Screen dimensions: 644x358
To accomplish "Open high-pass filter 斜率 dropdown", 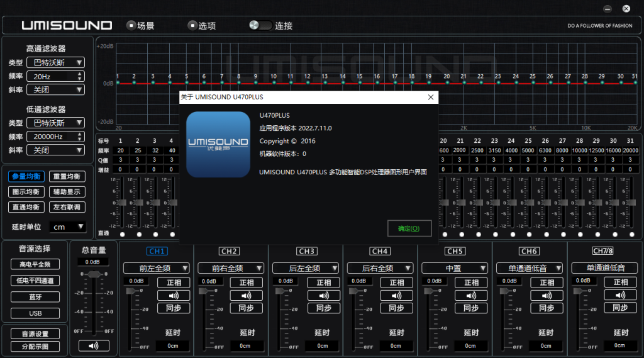I will (56, 89).
